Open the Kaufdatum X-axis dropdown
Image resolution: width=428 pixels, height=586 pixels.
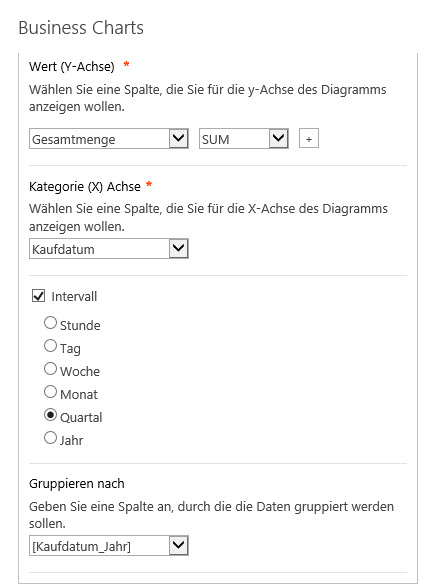109,249
